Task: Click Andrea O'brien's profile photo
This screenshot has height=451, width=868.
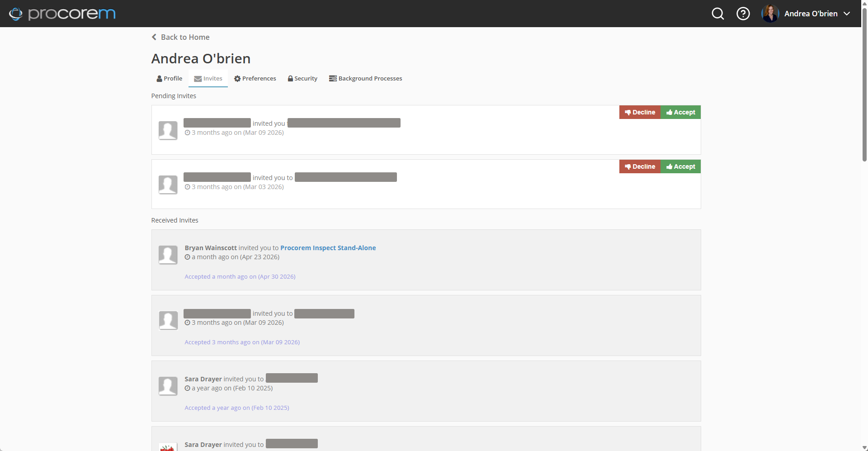Action: click(770, 14)
